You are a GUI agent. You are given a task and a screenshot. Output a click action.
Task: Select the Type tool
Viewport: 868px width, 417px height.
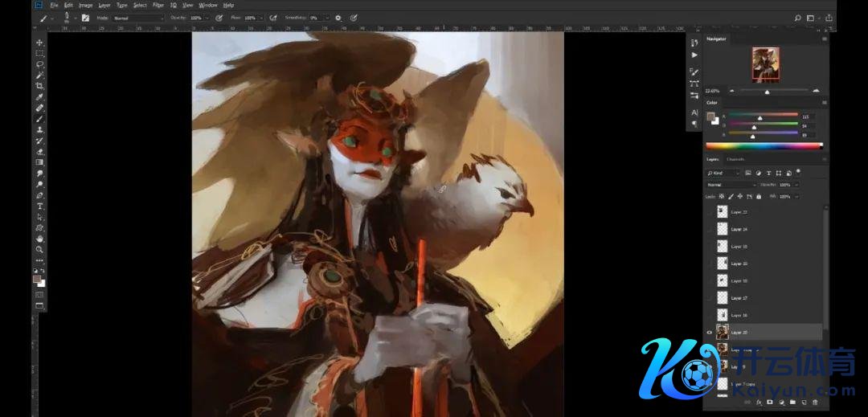pyautogui.click(x=39, y=206)
